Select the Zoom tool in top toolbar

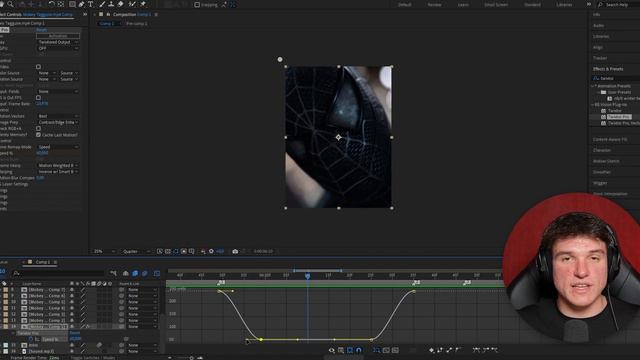(x=10, y=4)
